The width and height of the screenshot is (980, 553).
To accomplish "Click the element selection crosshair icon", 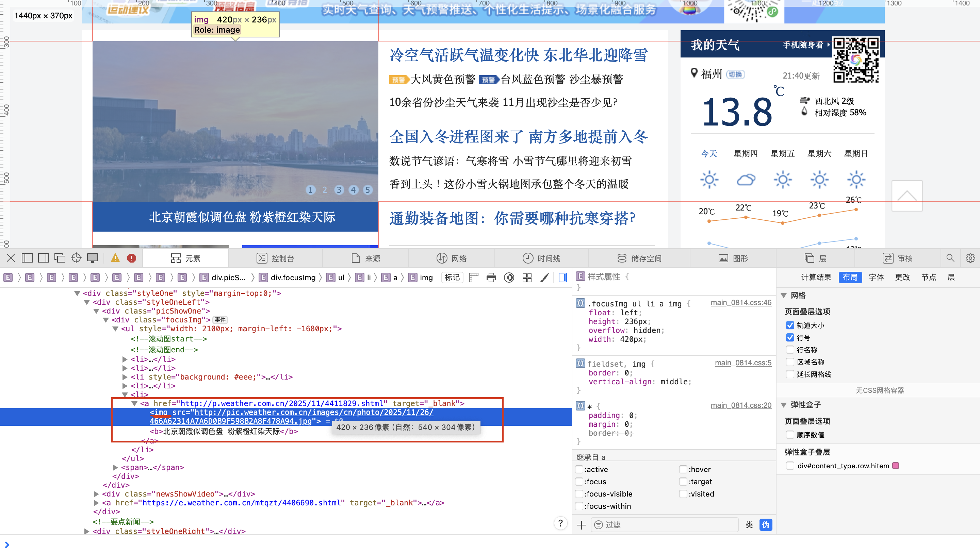I will (76, 258).
